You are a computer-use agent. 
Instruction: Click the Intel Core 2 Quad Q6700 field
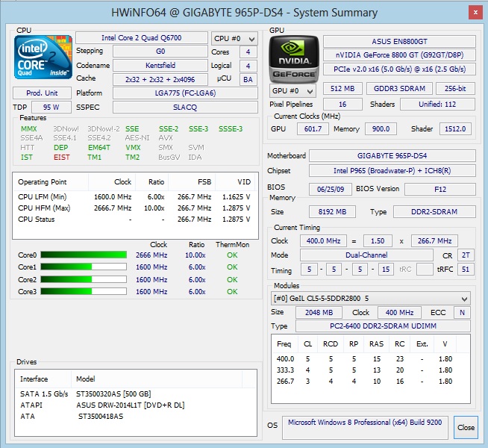tap(142, 38)
